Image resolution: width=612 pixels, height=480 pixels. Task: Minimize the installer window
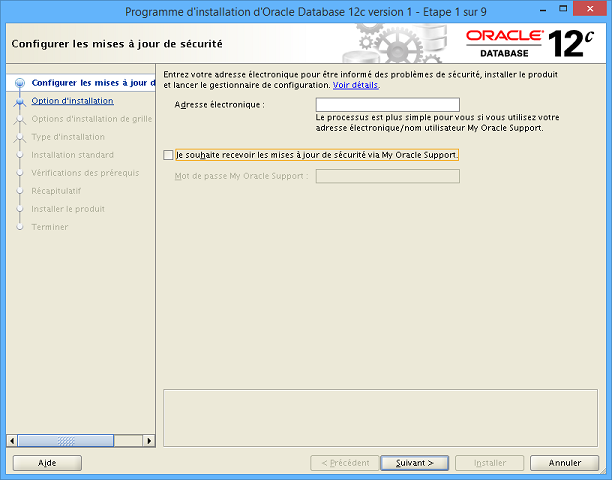[543, 11]
